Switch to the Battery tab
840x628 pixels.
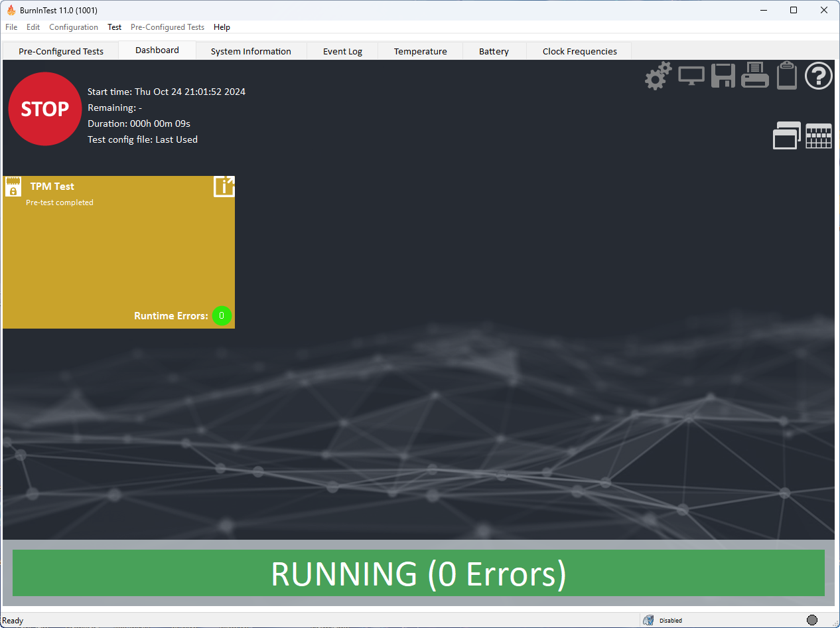pos(494,51)
